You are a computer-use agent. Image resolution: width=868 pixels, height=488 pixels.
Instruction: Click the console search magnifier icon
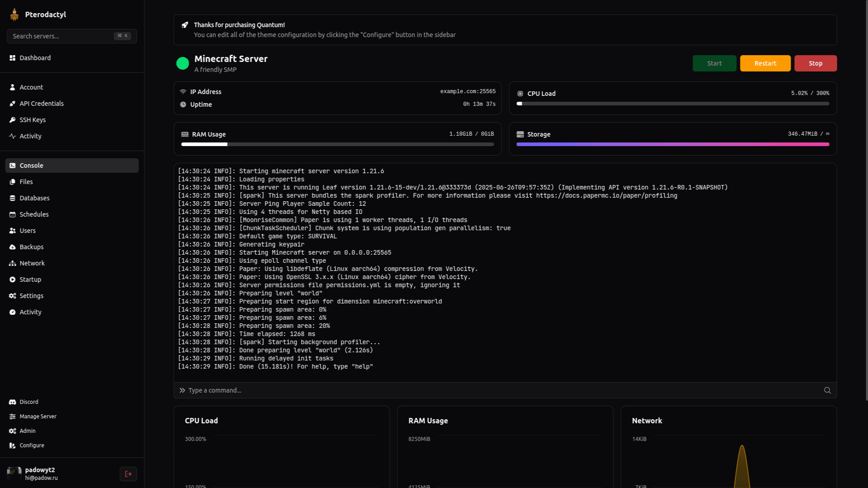[x=827, y=390]
